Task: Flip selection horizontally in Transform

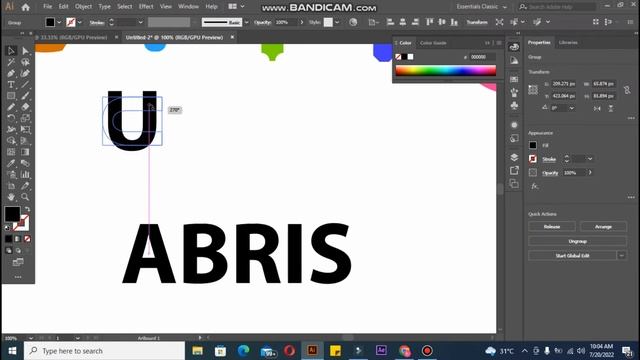Action: coord(597,108)
